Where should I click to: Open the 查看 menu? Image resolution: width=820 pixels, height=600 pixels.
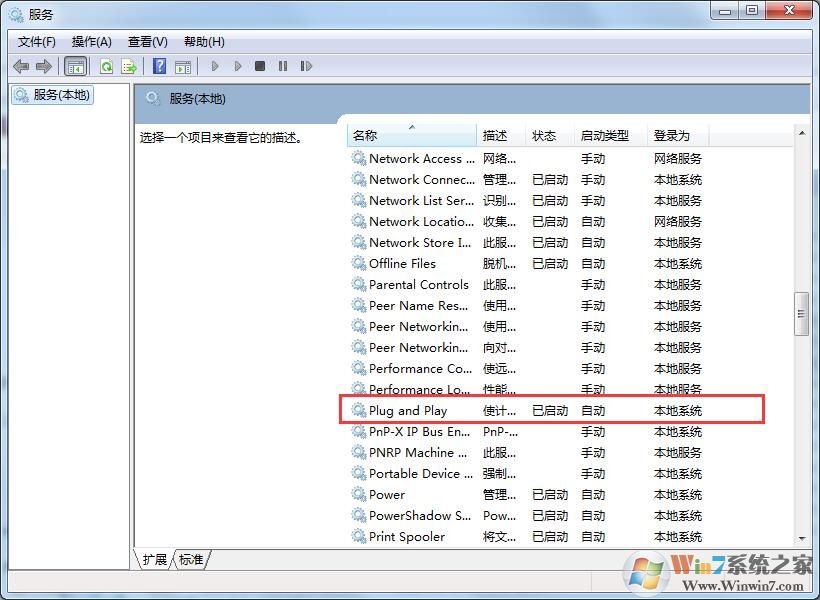click(146, 41)
